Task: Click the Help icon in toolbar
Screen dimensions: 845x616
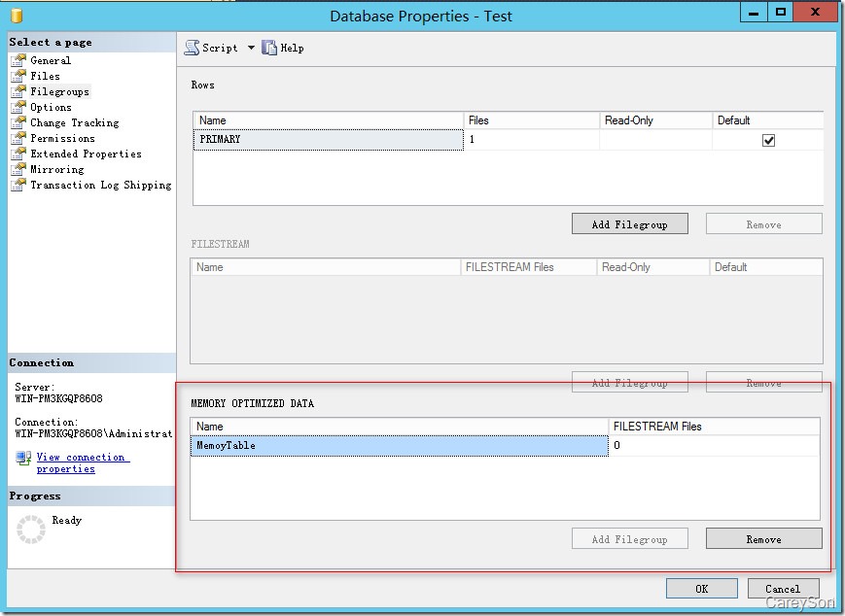Action: [270, 48]
